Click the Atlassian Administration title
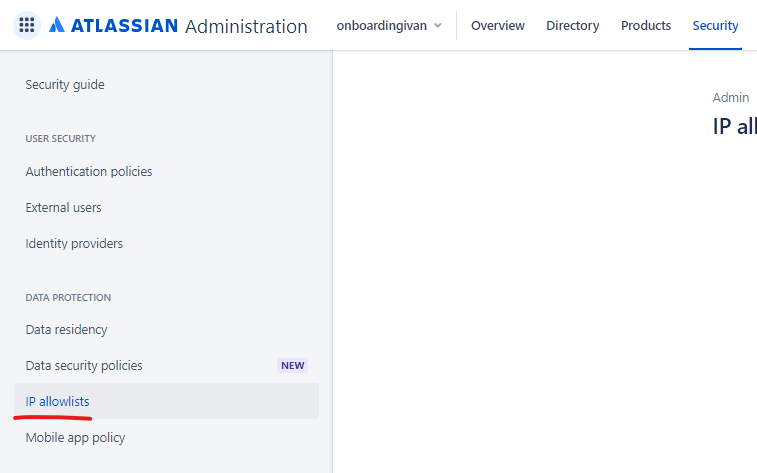The image size is (757, 473). 178,26
